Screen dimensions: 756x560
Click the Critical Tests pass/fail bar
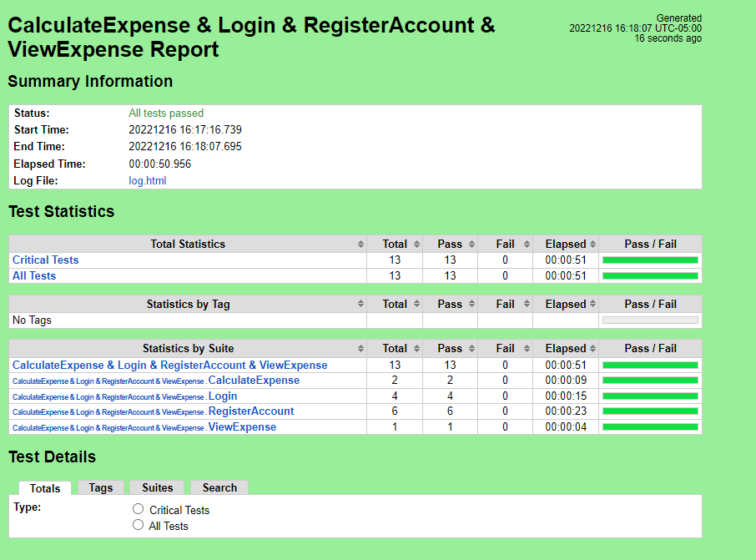[650, 260]
